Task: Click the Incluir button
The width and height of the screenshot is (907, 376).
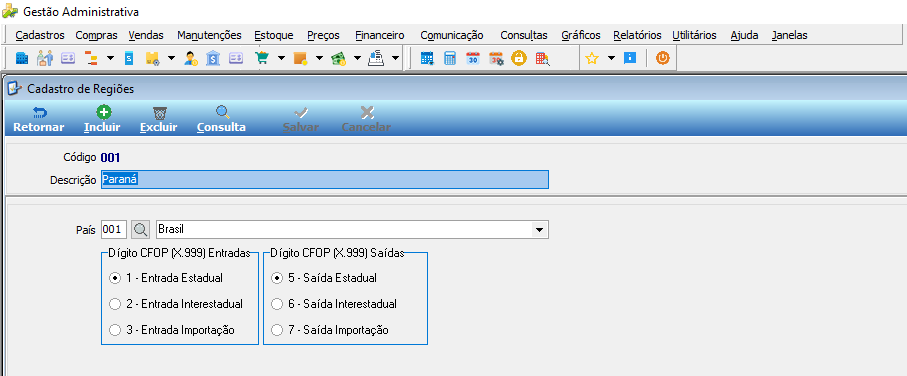Action: [x=102, y=120]
